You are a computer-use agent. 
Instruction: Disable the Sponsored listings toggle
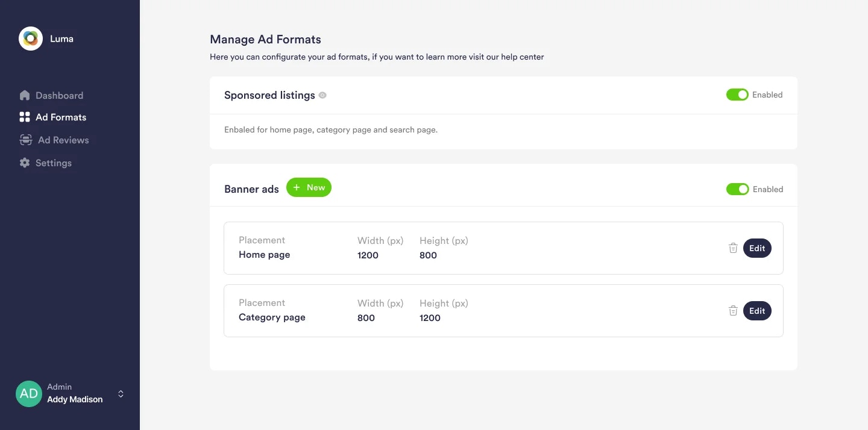tap(737, 95)
